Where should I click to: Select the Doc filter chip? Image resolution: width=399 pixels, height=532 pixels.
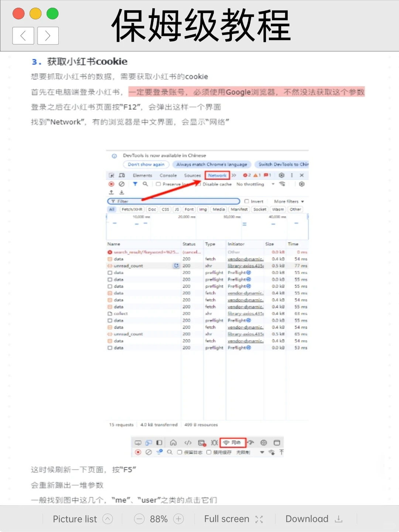pos(152,209)
